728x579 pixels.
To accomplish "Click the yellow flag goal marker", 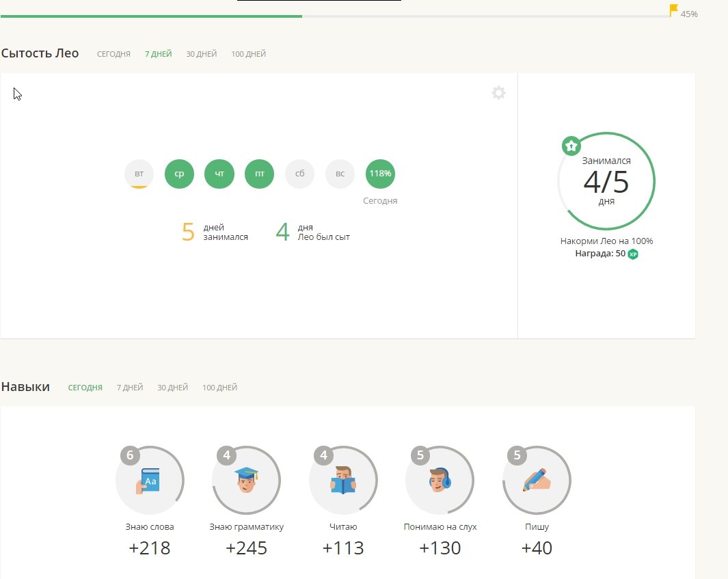I will (x=673, y=10).
